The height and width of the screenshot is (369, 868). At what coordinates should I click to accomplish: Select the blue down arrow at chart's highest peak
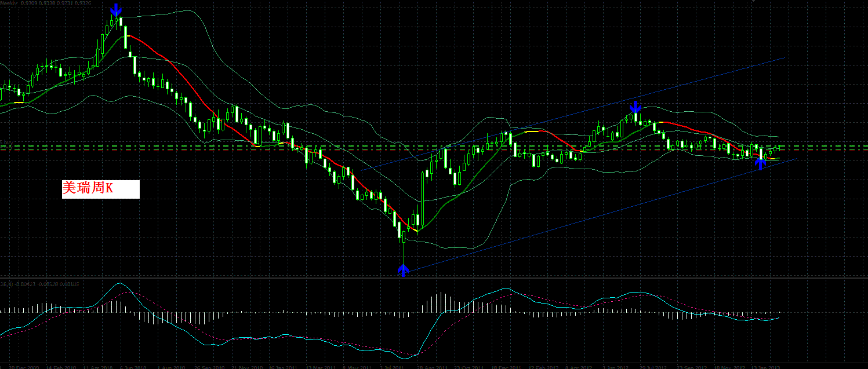point(116,10)
